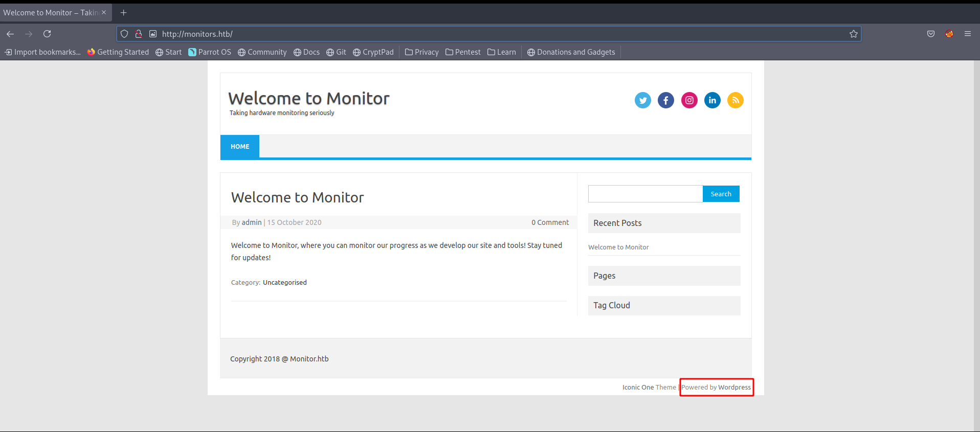
Task: Open the Instagram social icon
Action: (689, 100)
